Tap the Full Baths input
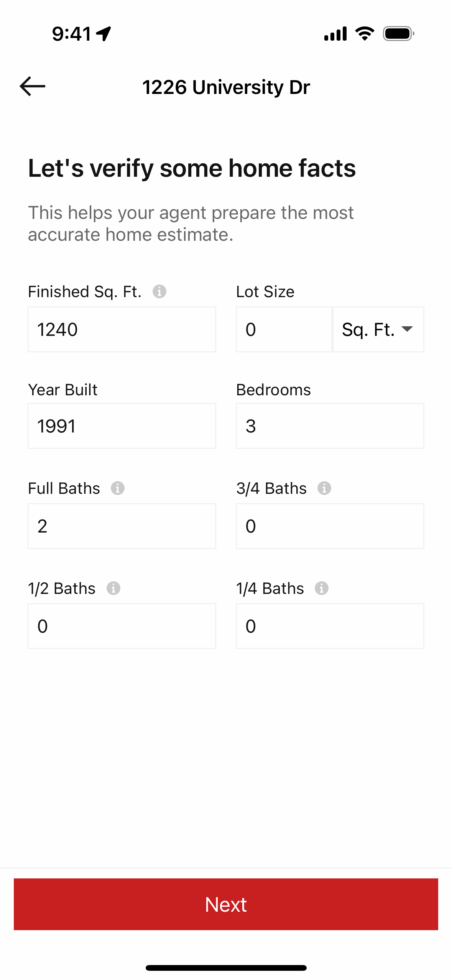Viewport: 452px width, 980px height. [x=122, y=526]
